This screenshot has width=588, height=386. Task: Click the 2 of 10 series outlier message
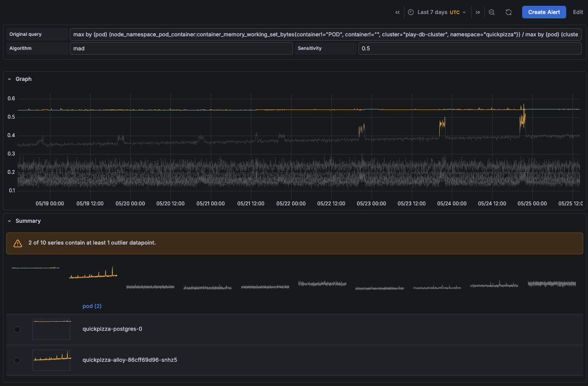coord(92,243)
